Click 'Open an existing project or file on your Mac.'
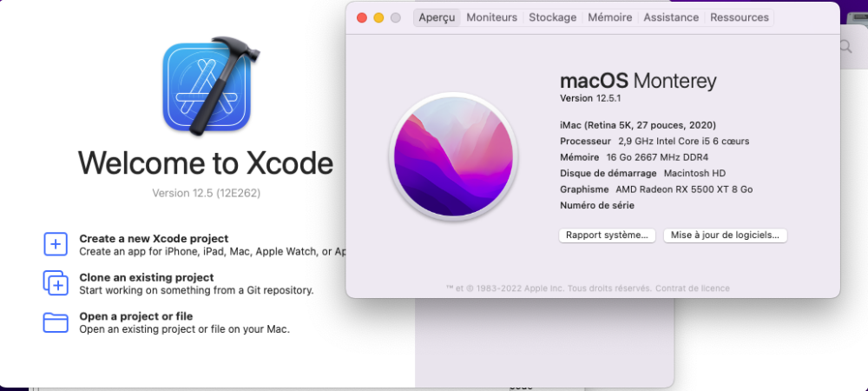This screenshot has height=391, width=868. coord(184,329)
